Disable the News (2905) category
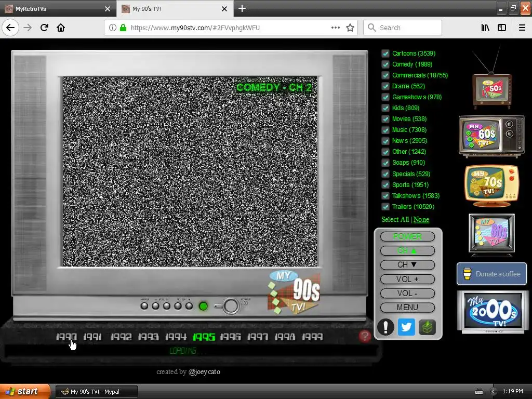 385,141
